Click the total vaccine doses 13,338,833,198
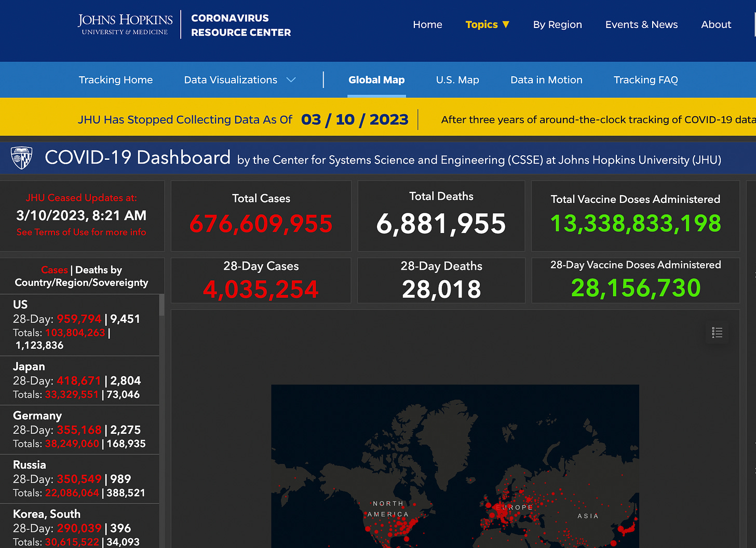Image resolution: width=756 pixels, height=548 pixels. (x=636, y=224)
